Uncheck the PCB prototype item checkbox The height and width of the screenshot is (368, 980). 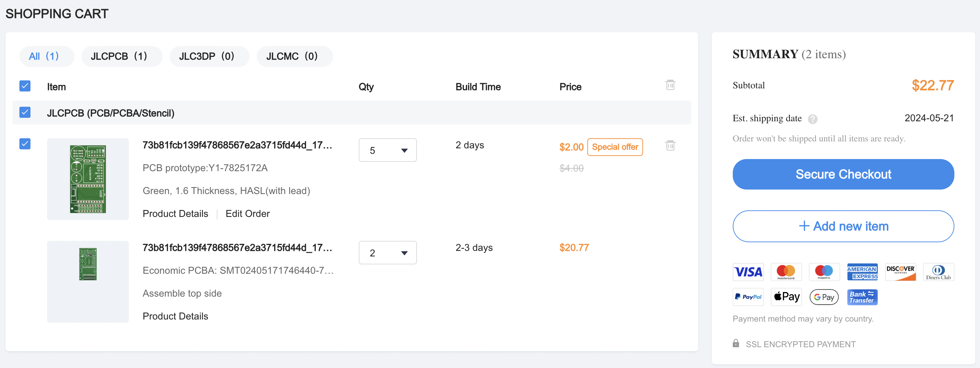[x=25, y=144]
